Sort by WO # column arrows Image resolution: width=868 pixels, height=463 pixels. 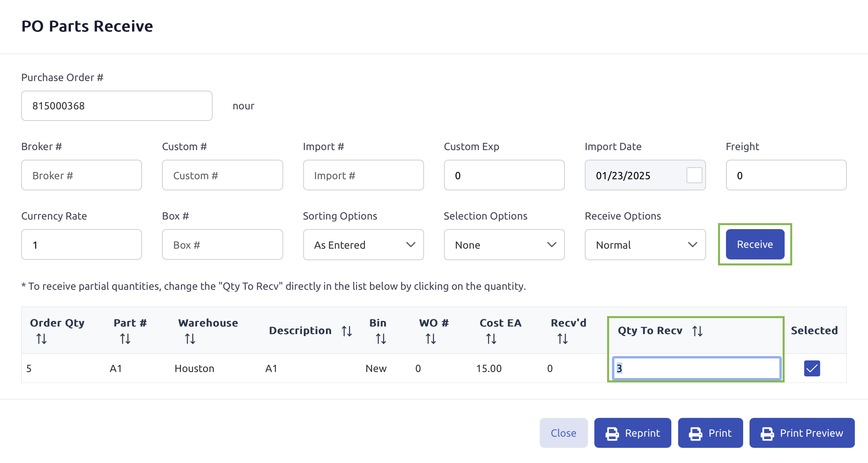click(431, 339)
